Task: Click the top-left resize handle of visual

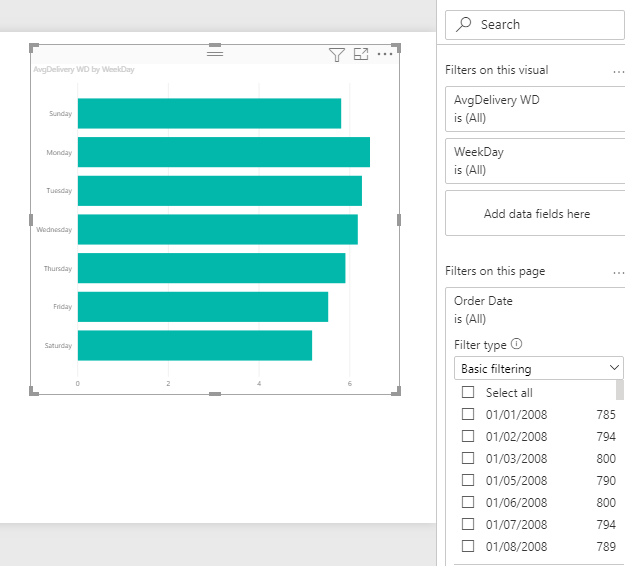Action: click(34, 48)
